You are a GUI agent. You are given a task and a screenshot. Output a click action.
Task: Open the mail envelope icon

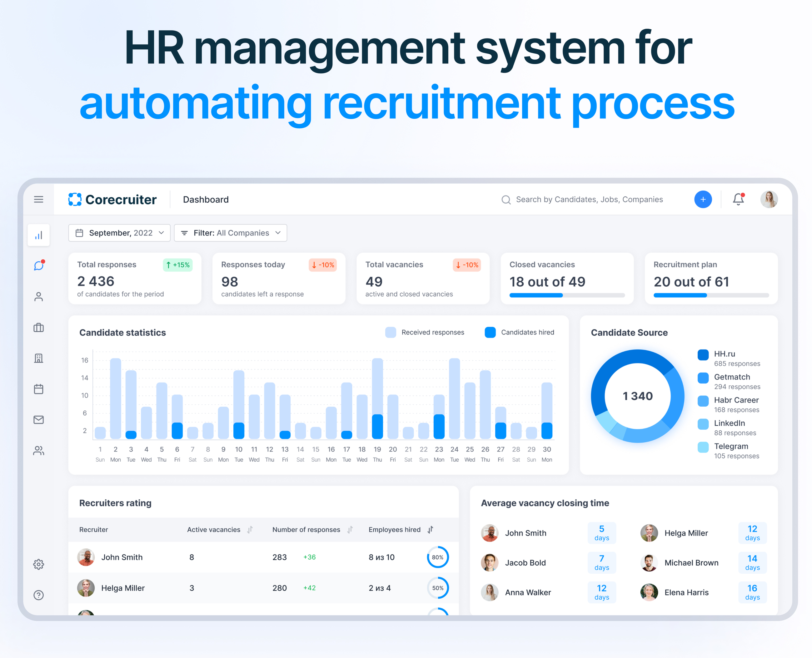pyautogui.click(x=38, y=420)
